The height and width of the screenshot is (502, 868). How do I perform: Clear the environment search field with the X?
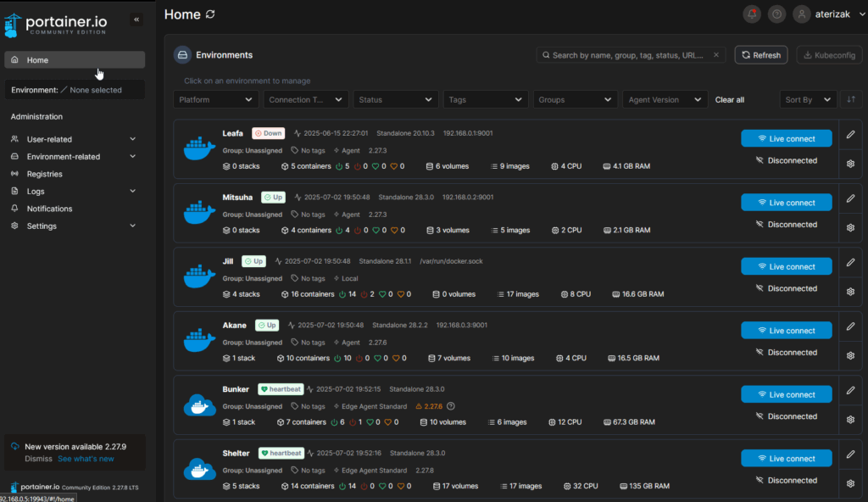(716, 55)
